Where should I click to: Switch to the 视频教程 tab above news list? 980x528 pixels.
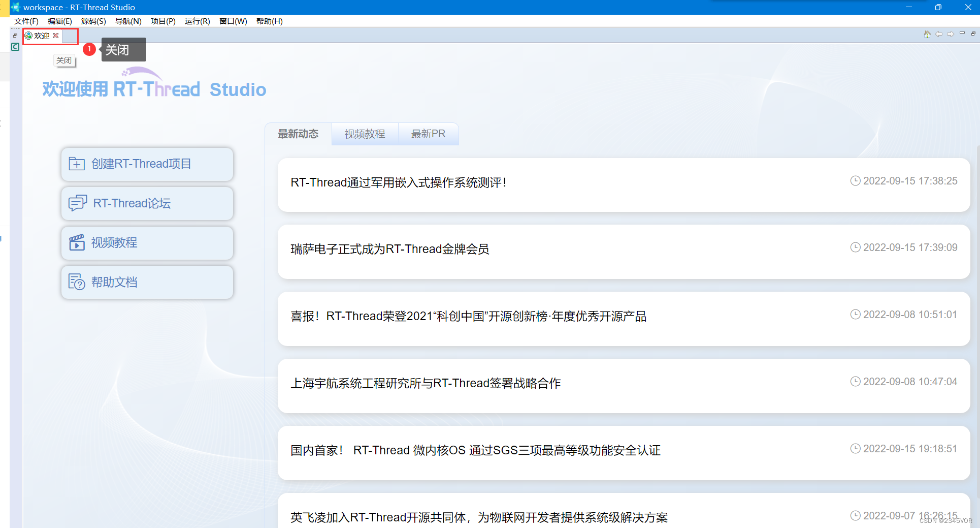(365, 134)
